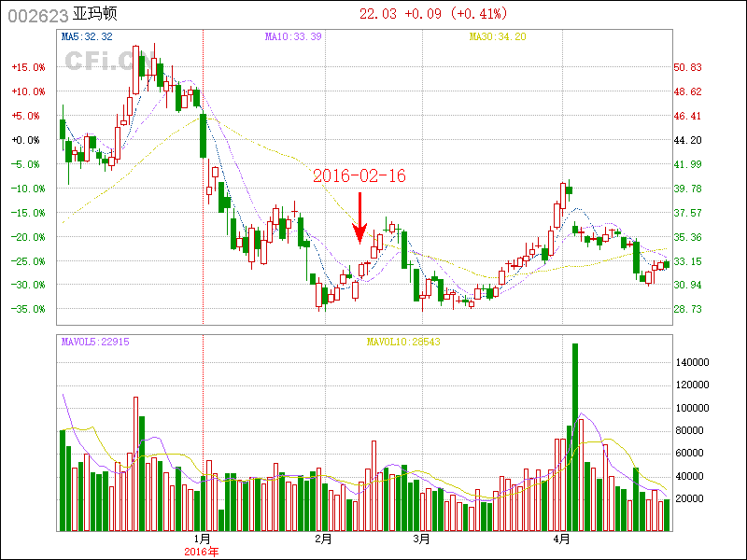Click the -5.0% axis label

click(x=25, y=165)
